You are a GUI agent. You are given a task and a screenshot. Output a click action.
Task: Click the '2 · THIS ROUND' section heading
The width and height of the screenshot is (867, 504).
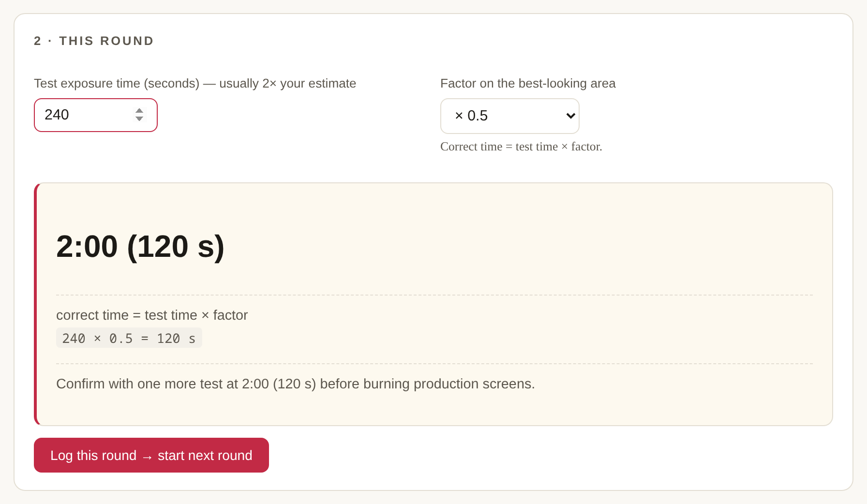click(x=94, y=41)
